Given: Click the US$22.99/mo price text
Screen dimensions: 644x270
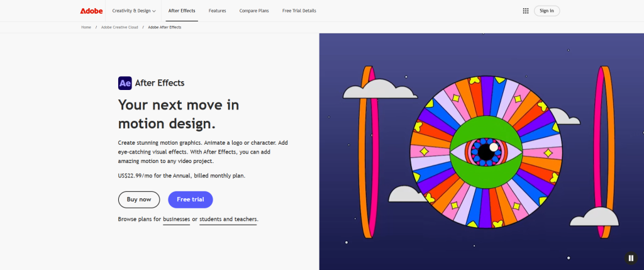Looking at the screenshot, I should [x=182, y=176].
